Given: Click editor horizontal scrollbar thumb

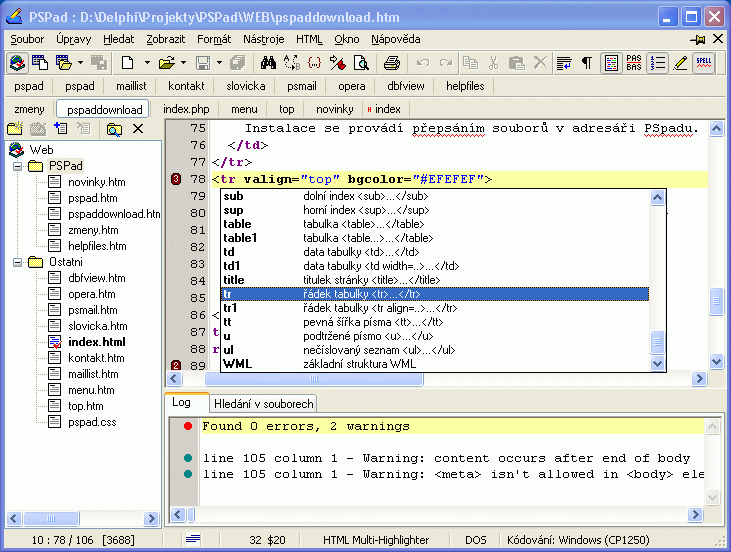Looking at the screenshot, I should click(x=314, y=379).
